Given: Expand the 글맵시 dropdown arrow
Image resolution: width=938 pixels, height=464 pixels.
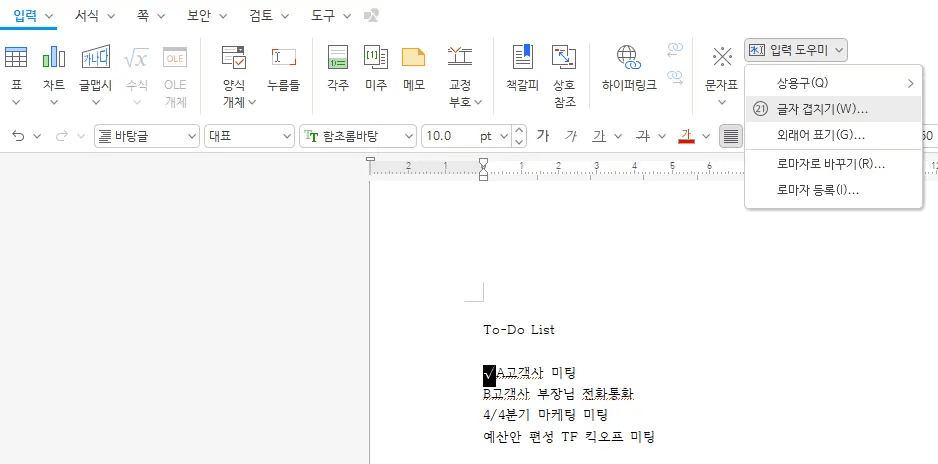Looking at the screenshot, I should (96, 102).
